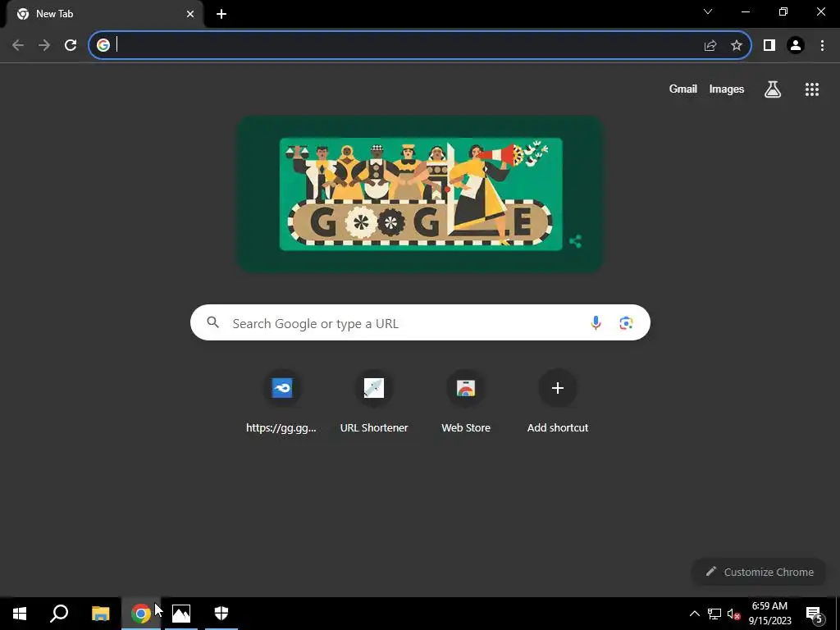Bookmark this tab with the star icon

coord(737,45)
